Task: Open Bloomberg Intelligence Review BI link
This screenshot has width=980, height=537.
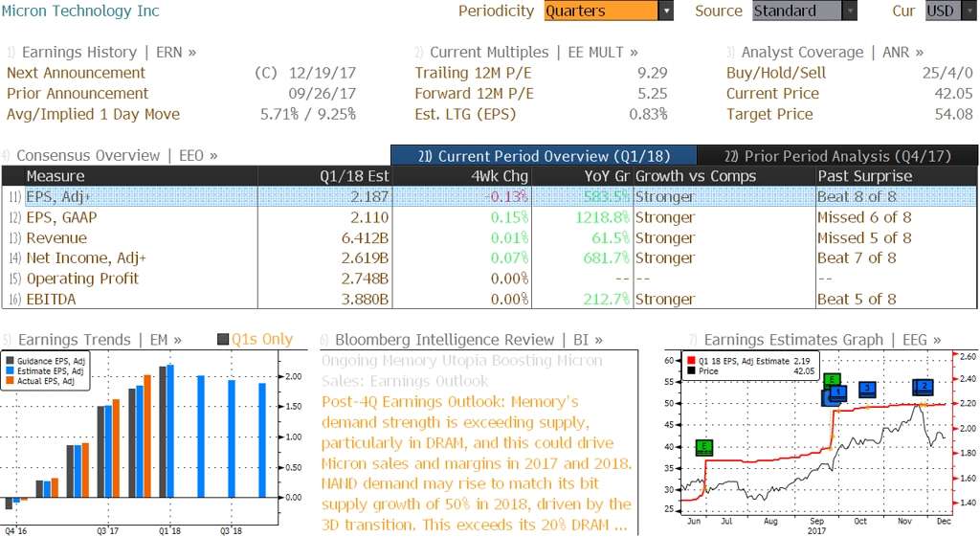Action: (x=469, y=340)
